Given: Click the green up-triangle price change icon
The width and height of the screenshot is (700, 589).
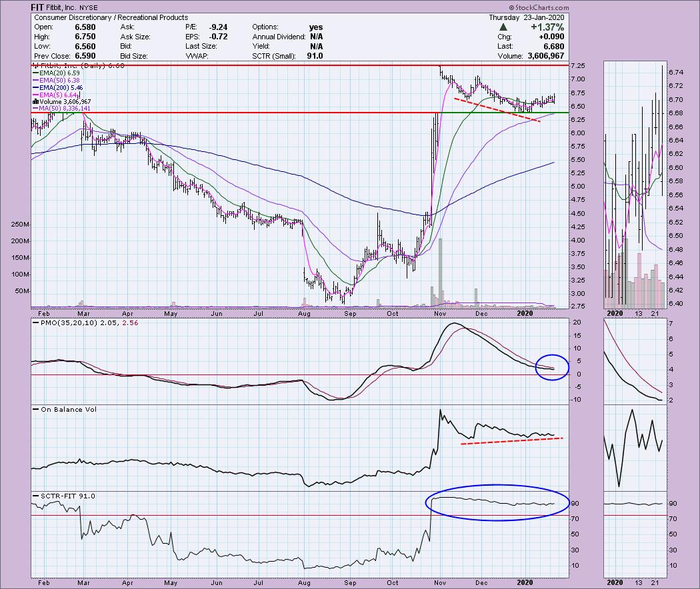Looking at the screenshot, I should (503, 27).
